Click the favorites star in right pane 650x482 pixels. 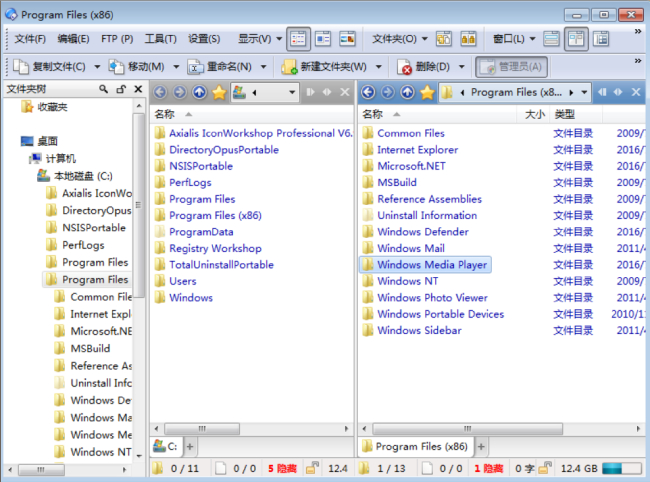[x=427, y=93]
